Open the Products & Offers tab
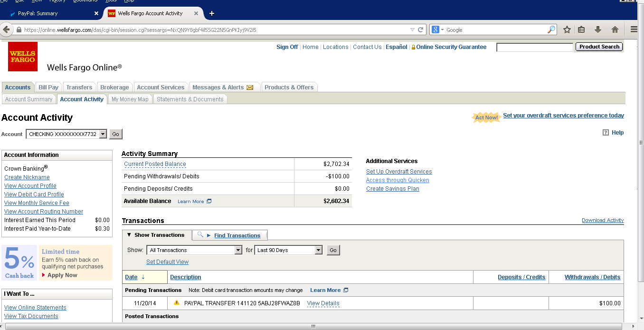Viewport: 644px width, 330px height. pyautogui.click(x=289, y=87)
